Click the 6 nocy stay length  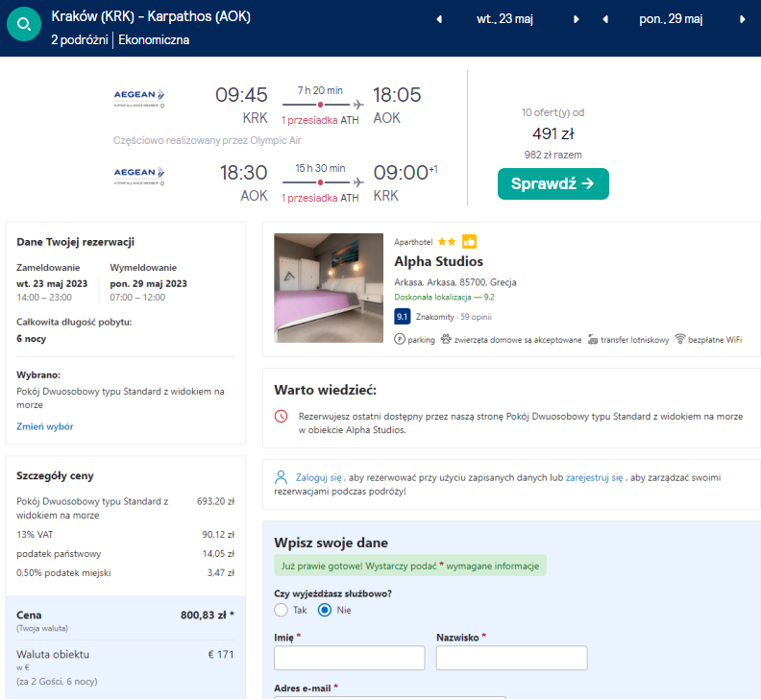coord(31,339)
